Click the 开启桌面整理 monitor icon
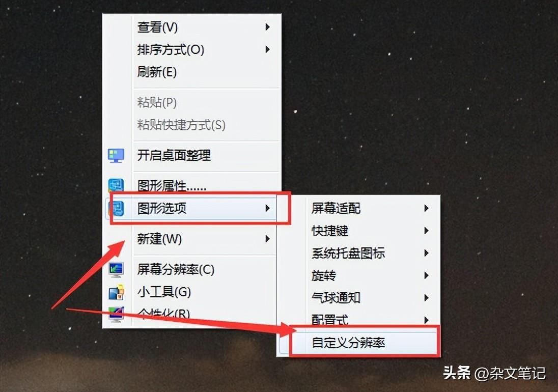The image size is (558, 392). pos(116,155)
